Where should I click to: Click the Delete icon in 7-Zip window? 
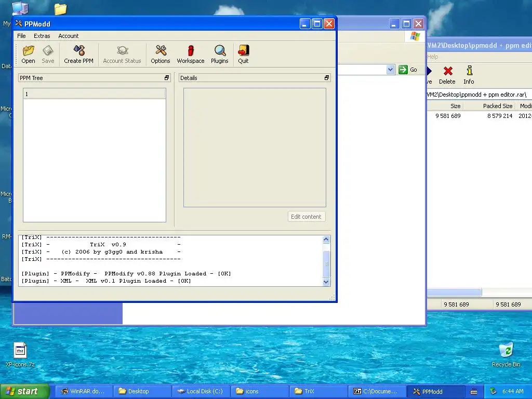pyautogui.click(x=447, y=75)
